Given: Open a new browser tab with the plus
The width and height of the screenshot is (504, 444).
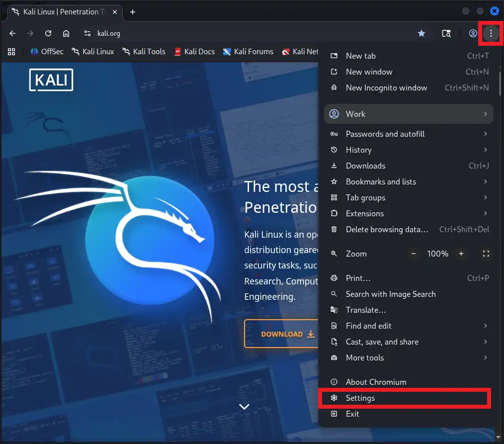Looking at the screenshot, I should click(x=132, y=11).
